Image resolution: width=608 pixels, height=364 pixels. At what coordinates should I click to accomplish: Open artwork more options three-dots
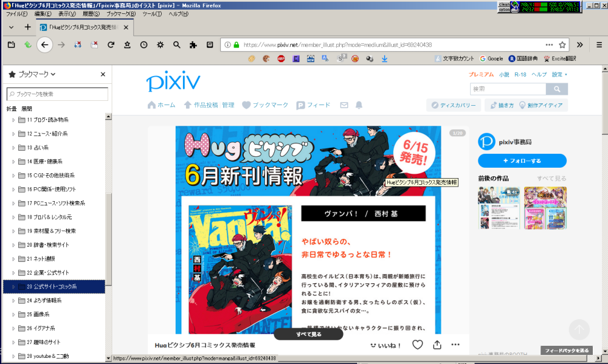tap(455, 345)
